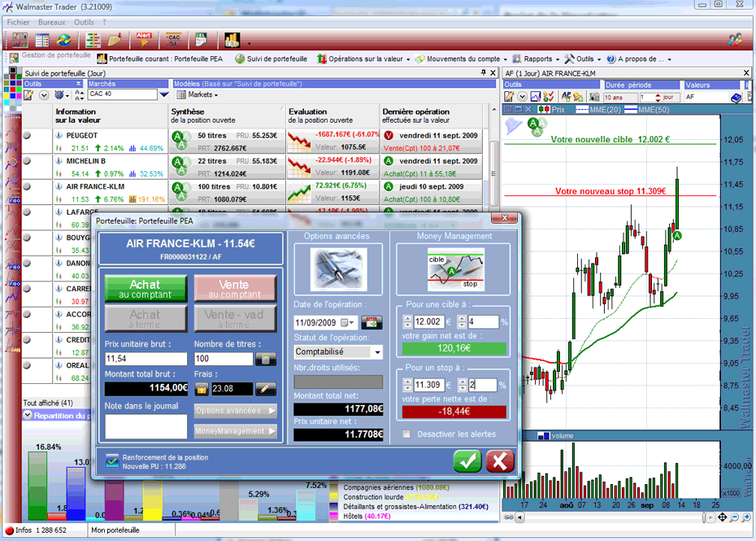Viewport: 756px width, 541px height.
Task: Toggle the MME(20) indicator in chart legend
Action: pyautogui.click(x=597, y=110)
